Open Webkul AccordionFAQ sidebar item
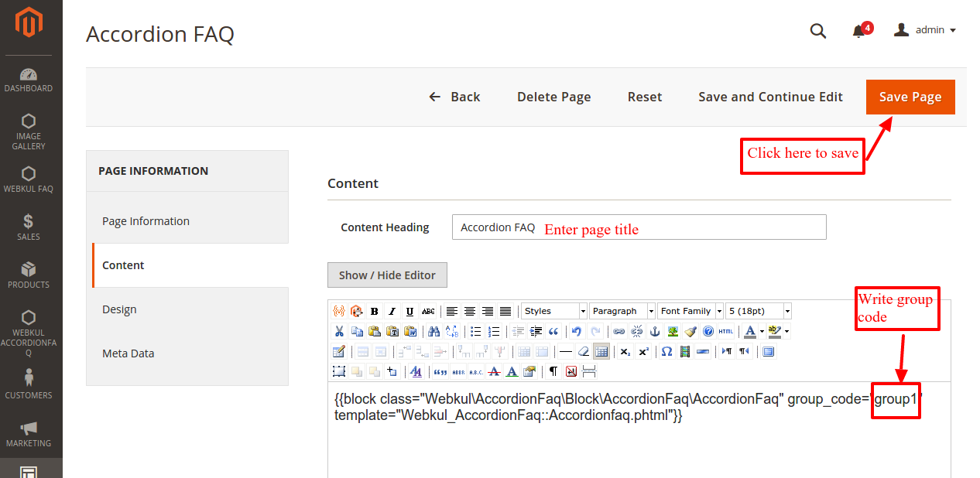 [29, 333]
